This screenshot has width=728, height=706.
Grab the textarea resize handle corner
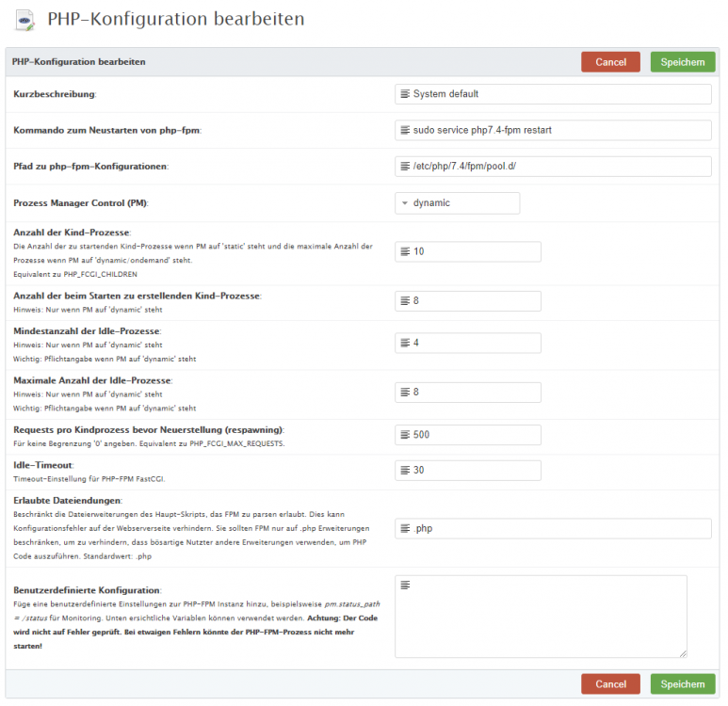(683, 653)
